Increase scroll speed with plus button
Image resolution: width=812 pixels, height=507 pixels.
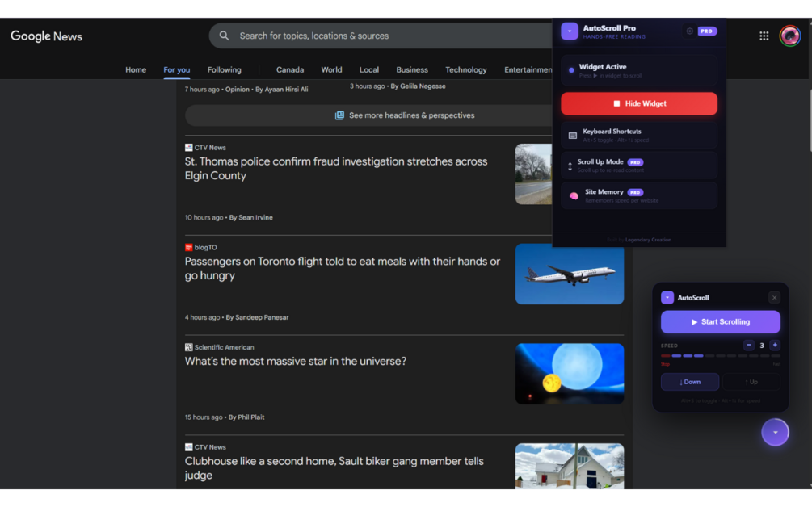775,345
